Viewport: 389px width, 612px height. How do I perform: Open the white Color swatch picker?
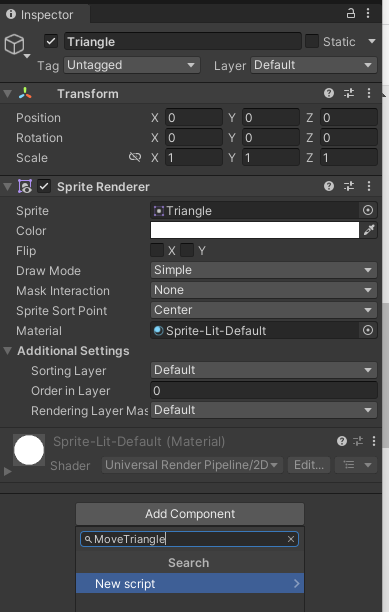pyautogui.click(x=254, y=230)
